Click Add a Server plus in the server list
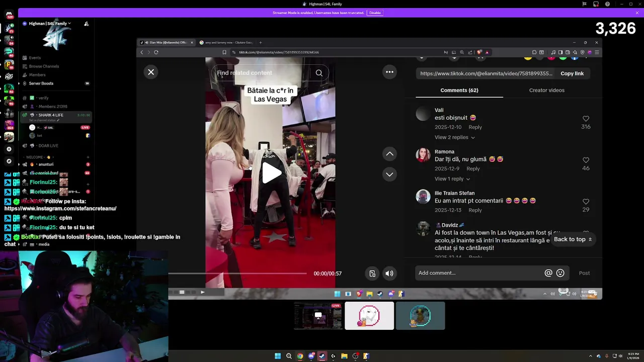Image resolution: width=644 pixels, height=362 pixels. coord(9,149)
